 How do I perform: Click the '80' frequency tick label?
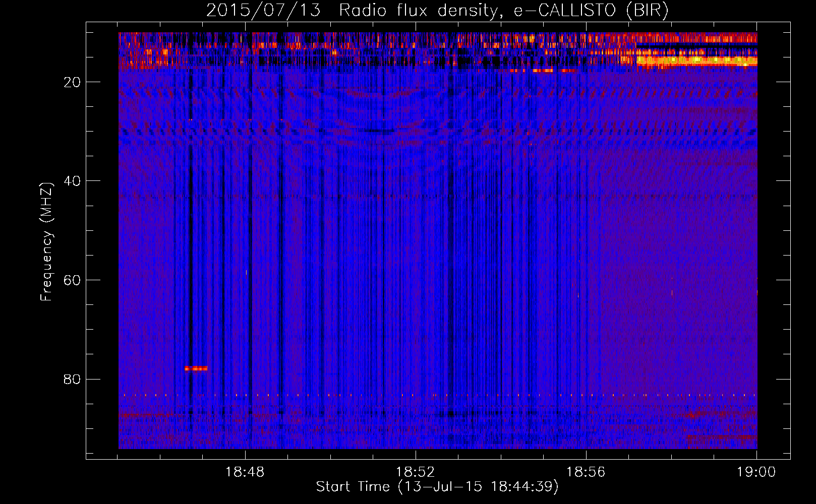point(72,379)
